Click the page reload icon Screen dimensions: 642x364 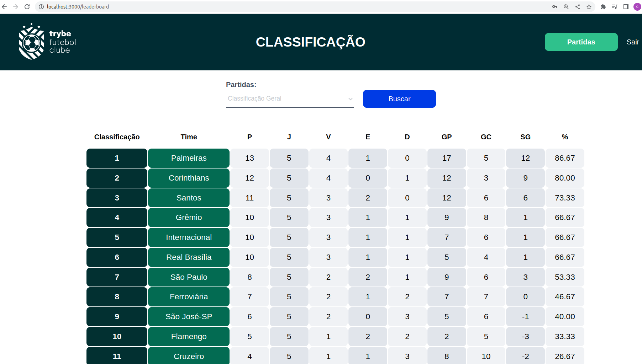(27, 6)
